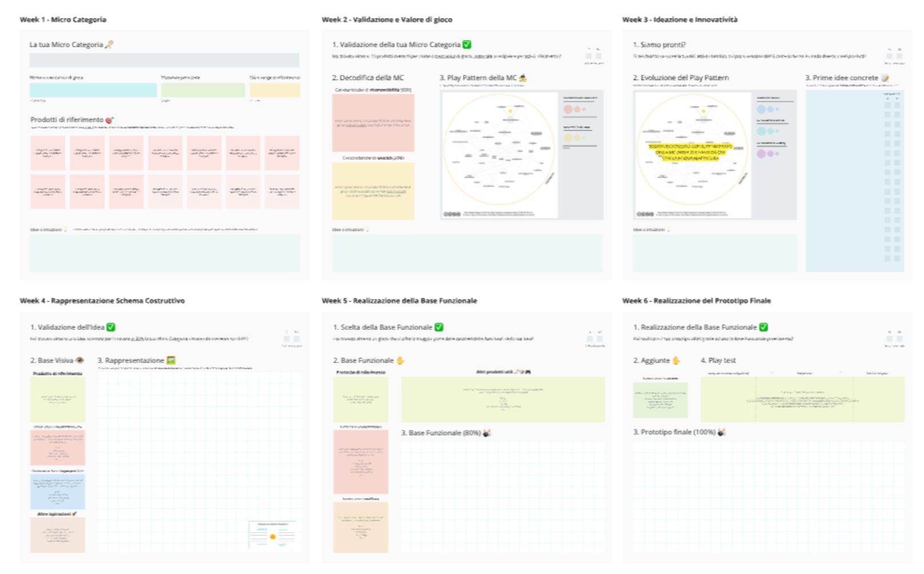The image size is (924, 574).
Task: Click green checkmark after Realizzazione della Base Funzionale
Action: tap(764, 327)
